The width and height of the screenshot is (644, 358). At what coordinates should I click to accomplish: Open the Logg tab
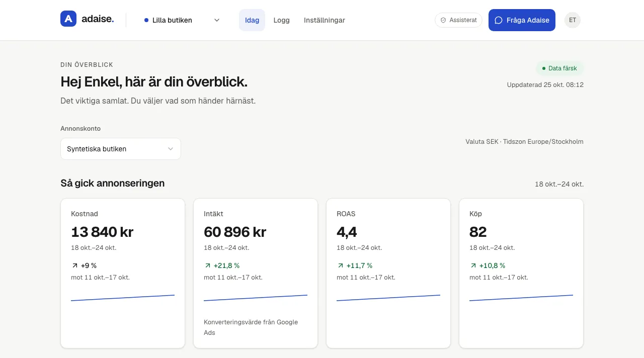point(282,20)
